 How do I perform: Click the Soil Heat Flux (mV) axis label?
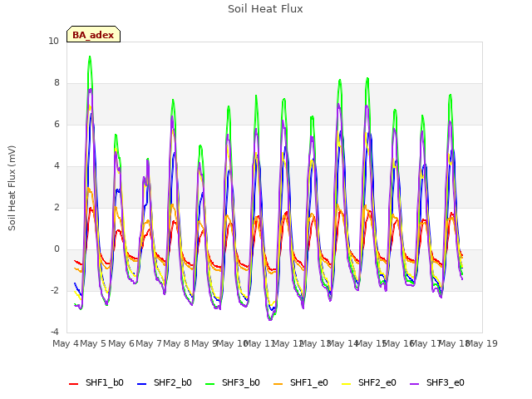point(12,188)
